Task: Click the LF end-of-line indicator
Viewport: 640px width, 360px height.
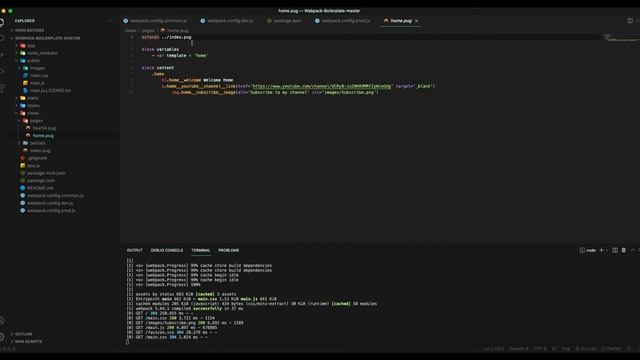Action: pos(554,349)
